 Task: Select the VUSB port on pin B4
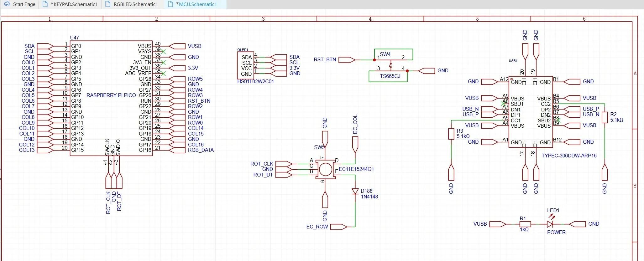click(572, 98)
